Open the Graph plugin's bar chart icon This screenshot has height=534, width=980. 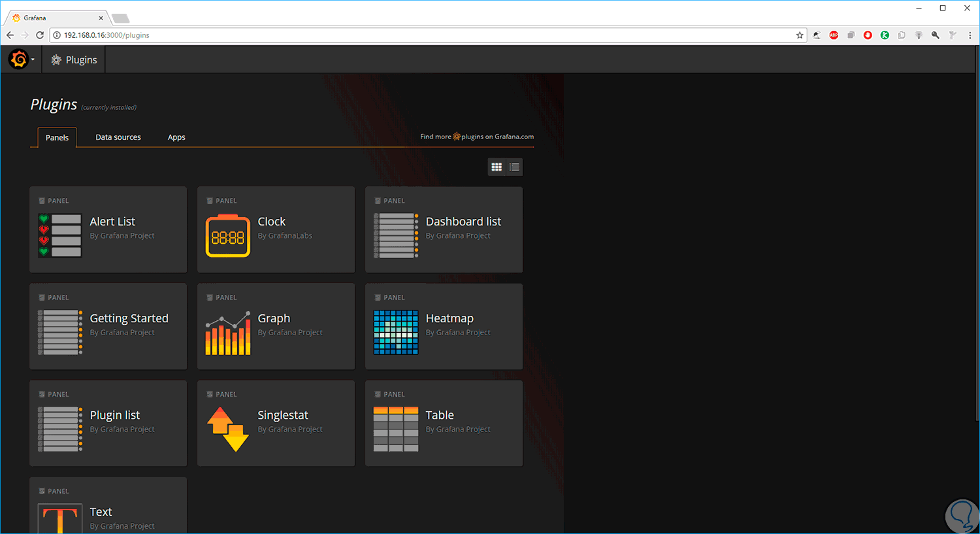point(228,332)
